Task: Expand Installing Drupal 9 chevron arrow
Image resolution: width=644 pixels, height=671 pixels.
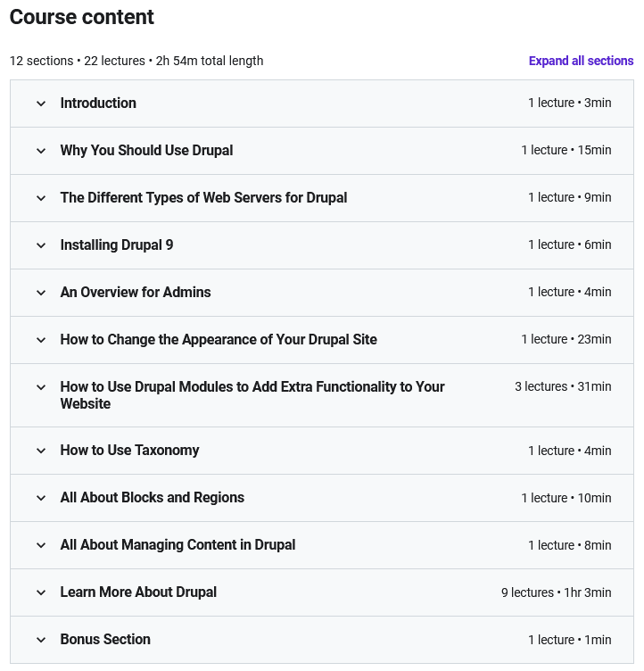Action: [x=41, y=245]
